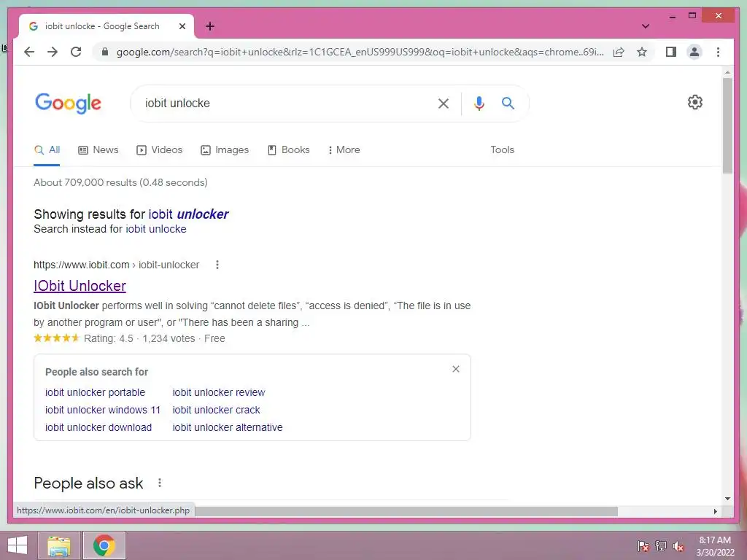Switch to the Books tab
The height and width of the screenshot is (560, 747).
289,150
